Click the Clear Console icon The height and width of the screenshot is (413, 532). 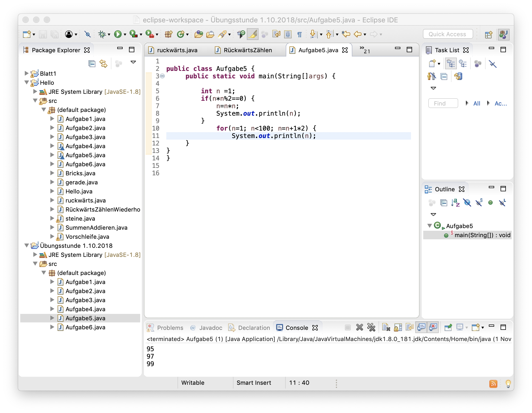coord(386,328)
